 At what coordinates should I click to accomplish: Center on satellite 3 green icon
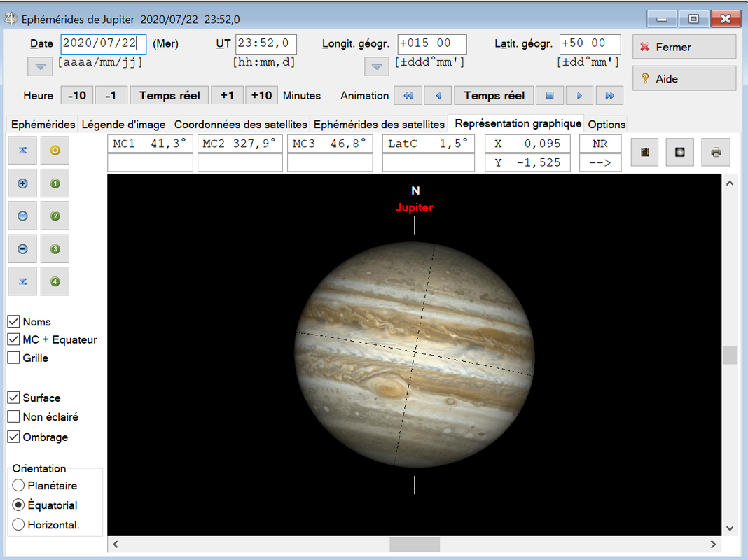tap(55, 248)
